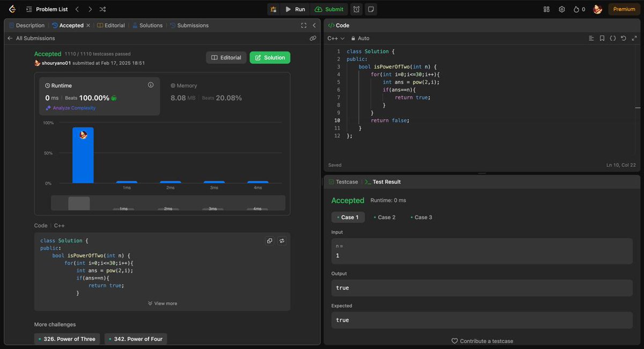
Task: Switch to the Solutions tab
Action: [x=148, y=25]
